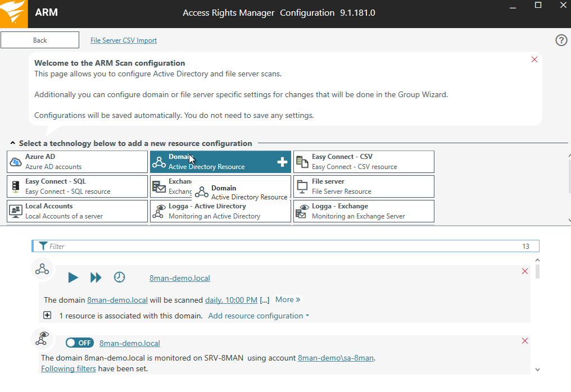Click the 8man-demo\sa-8man account link
This screenshot has height=392, width=571.
pos(336,358)
